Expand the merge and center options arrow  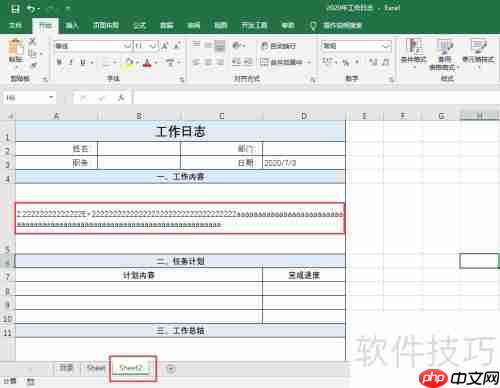pyautogui.click(x=309, y=62)
